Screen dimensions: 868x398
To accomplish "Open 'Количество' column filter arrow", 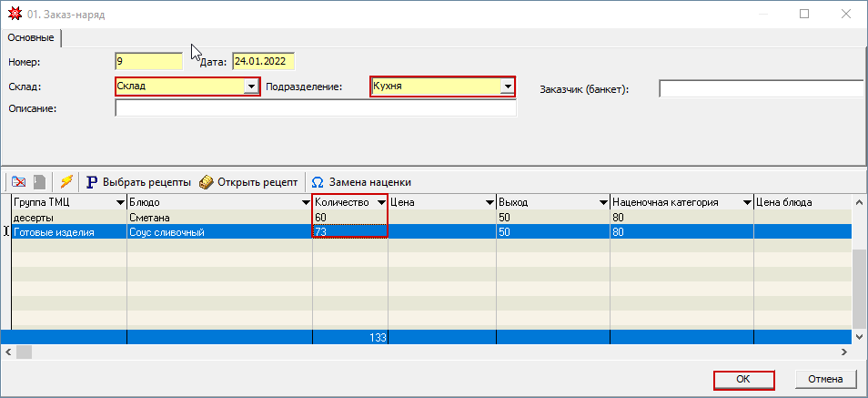I will coord(380,202).
